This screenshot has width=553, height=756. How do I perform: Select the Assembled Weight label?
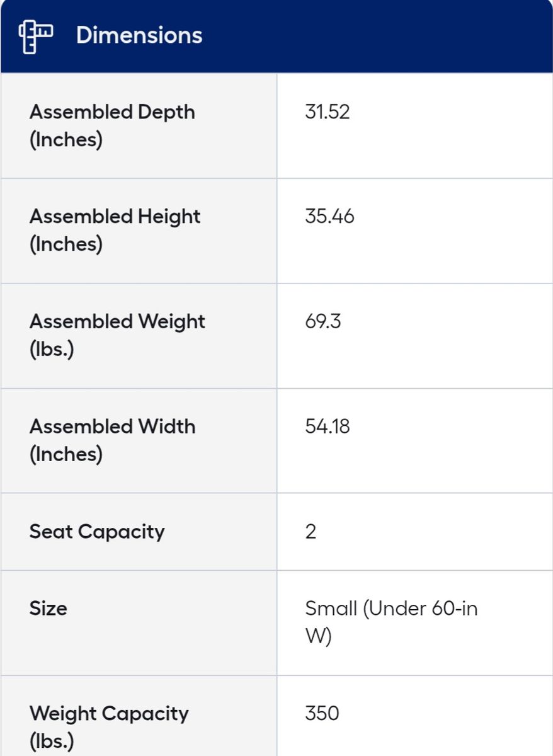[117, 322]
